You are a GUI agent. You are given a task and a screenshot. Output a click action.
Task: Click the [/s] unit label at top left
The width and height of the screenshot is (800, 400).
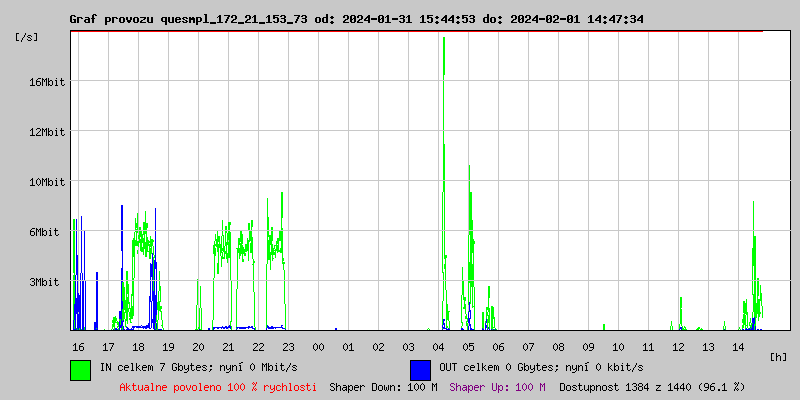pos(28,37)
